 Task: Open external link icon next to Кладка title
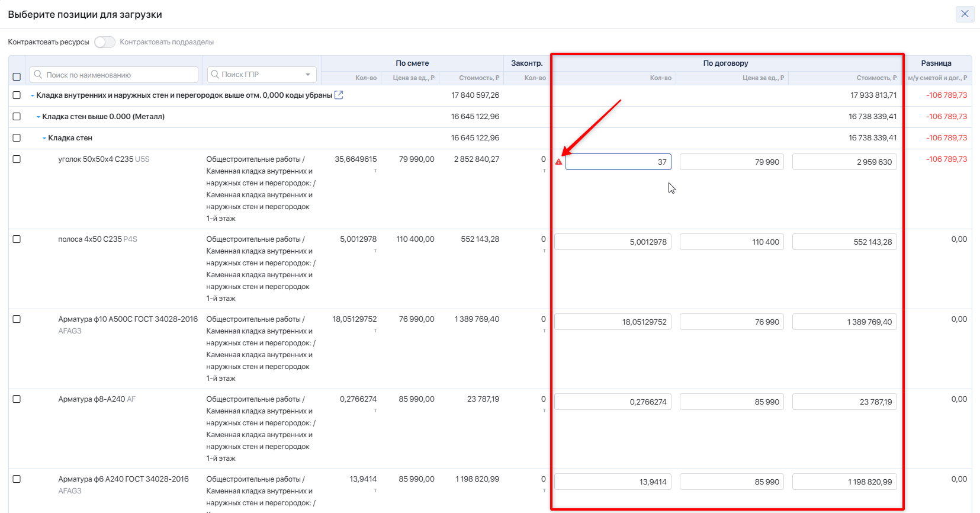[x=339, y=95]
